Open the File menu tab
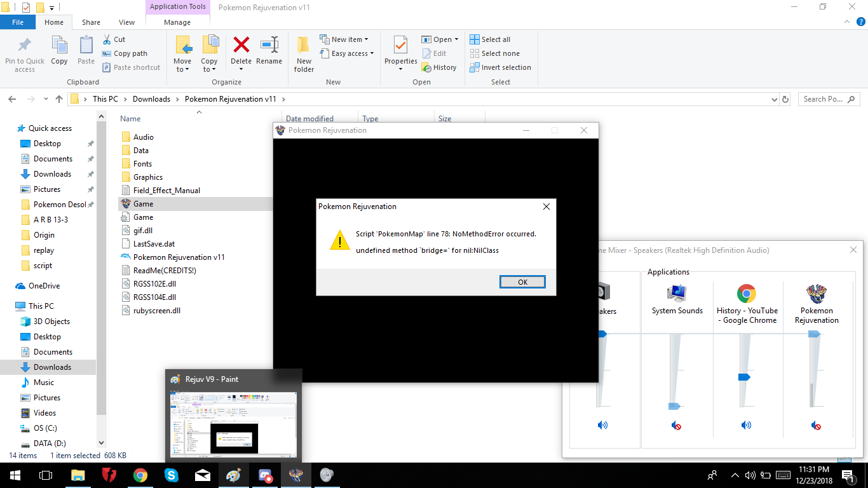The width and height of the screenshot is (868, 488). pos(18,22)
